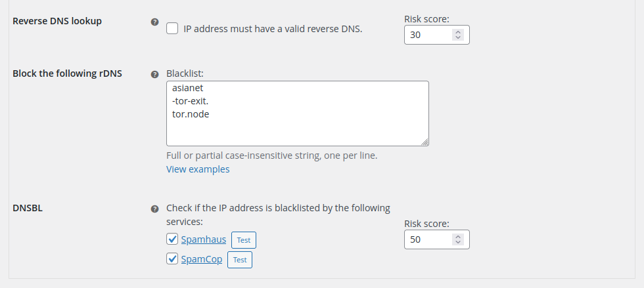
Task: Decrease DNSBL risk score with down arrow
Action: (458, 243)
